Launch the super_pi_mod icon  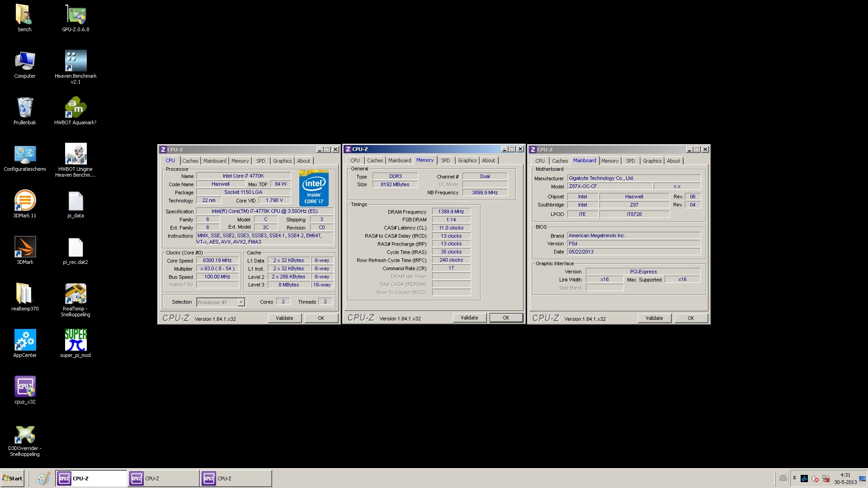pos(75,340)
